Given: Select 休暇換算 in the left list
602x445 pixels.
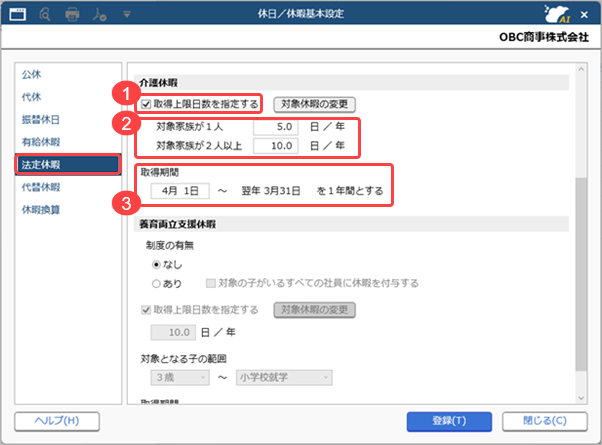Looking at the screenshot, I should point(41,210).
